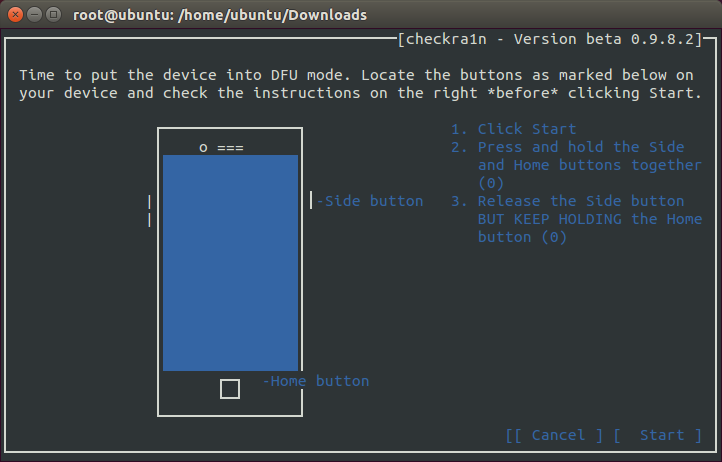Maximize the terminal window
Image resolution: width=722 pixels, height=462 pixels.
(x=54, y=15)
